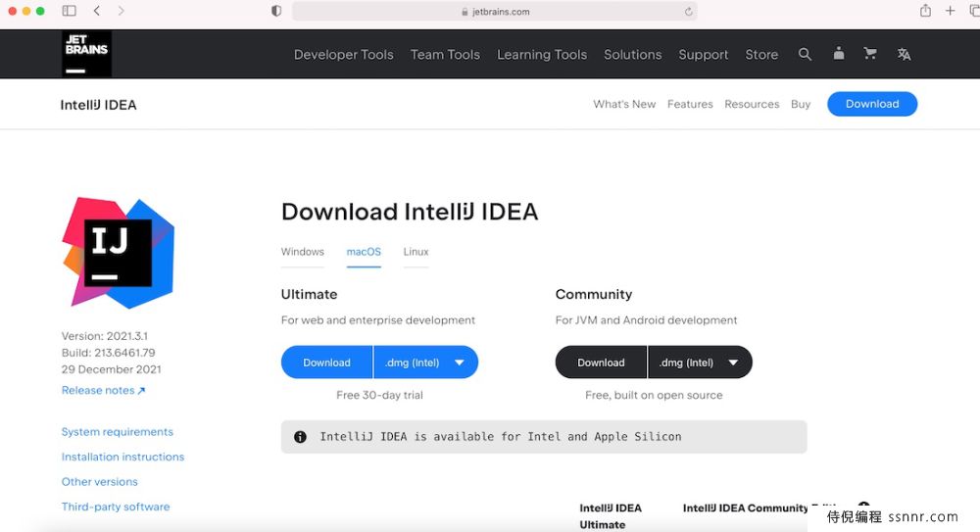
Task: Click the 'Version: 2021.3.1' text
Action: pos(105,336)
